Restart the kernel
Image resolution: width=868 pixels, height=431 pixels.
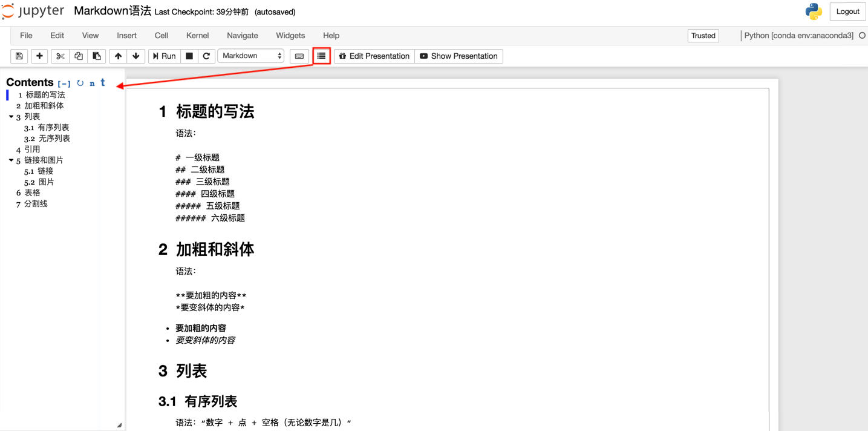206,56
